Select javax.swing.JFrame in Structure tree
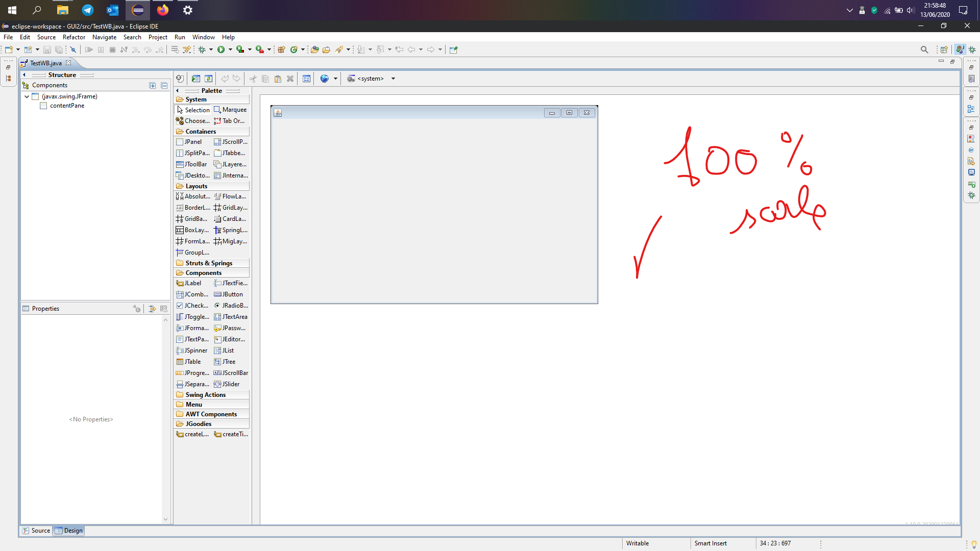The width and height of the screenshot is (980, 551). 69,95
